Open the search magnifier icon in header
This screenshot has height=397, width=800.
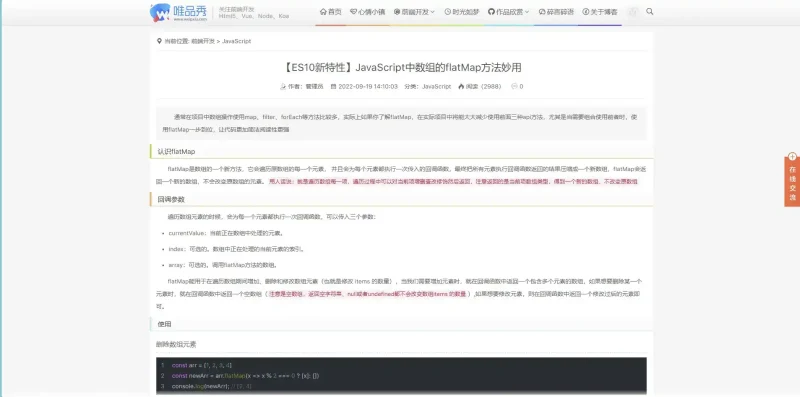click(649, 11)
